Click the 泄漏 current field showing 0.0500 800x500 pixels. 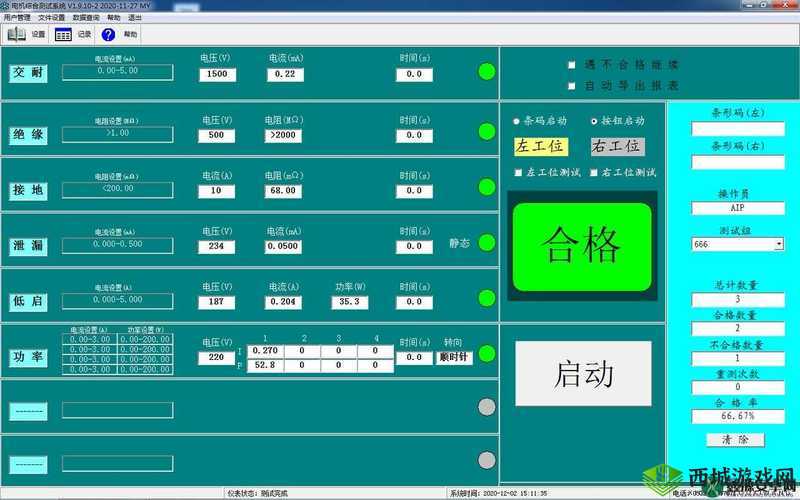283,247
